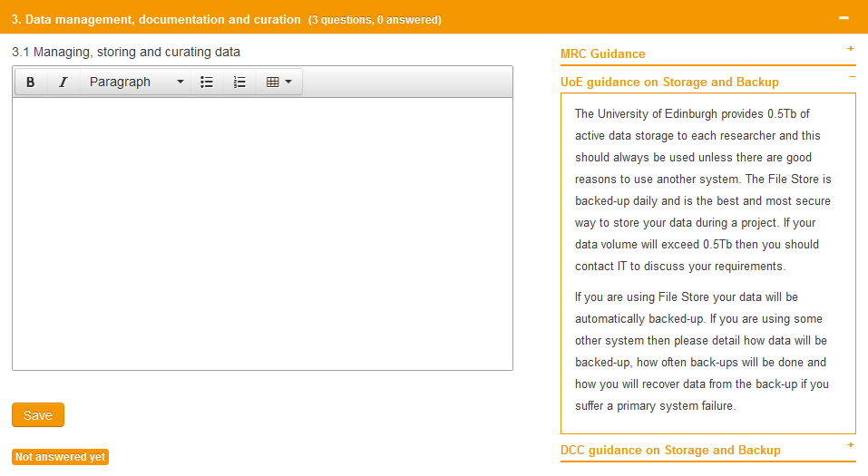The height and width of the screenshot is (476, 868).
Task: Click the question label 3.1 Managing, storing data
Action: coord(126,53)
